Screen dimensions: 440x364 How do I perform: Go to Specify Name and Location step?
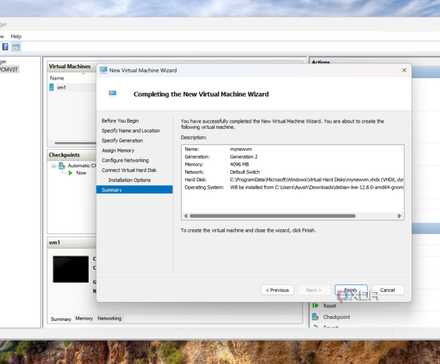[131, 131]
